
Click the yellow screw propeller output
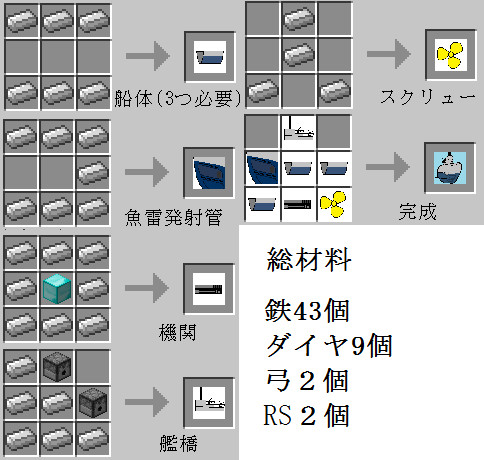tap(450, 55)
